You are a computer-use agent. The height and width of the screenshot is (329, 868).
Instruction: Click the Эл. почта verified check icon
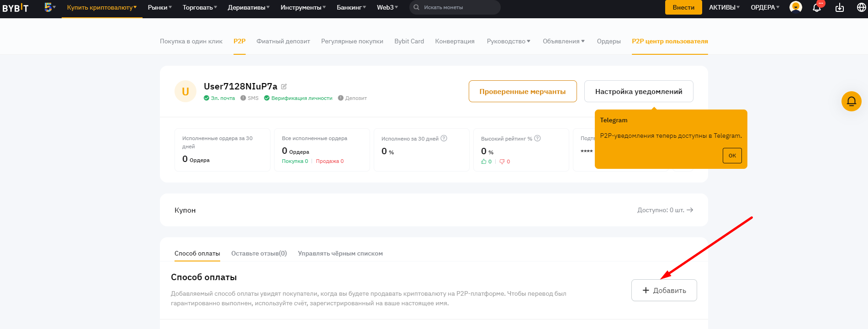[206, 98]
